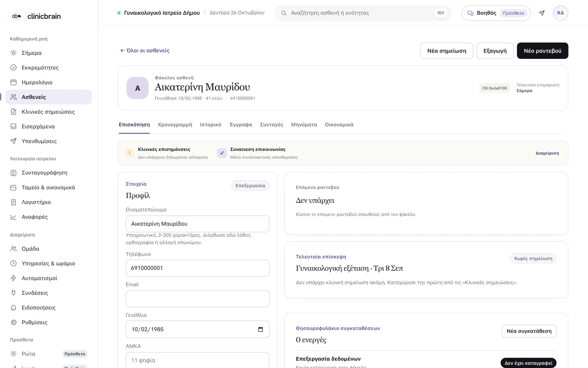Open Συνταγογράφηση via its icon

[x=14, y=173]
